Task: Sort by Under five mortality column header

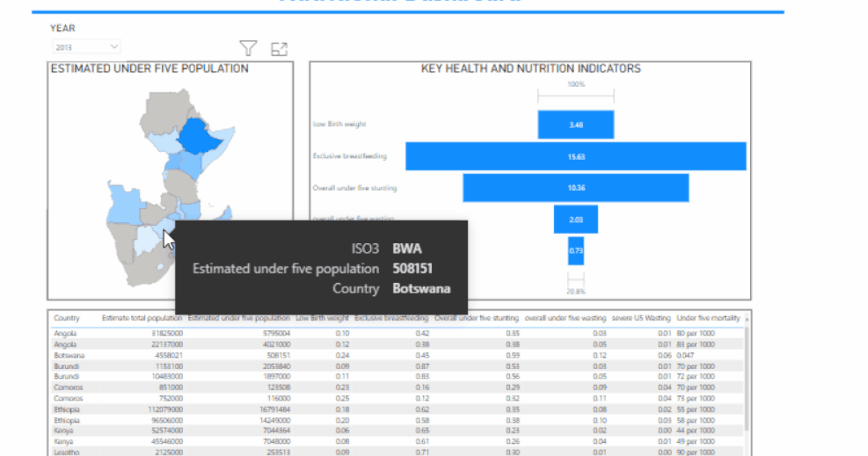Action: [x=707, y=318]
